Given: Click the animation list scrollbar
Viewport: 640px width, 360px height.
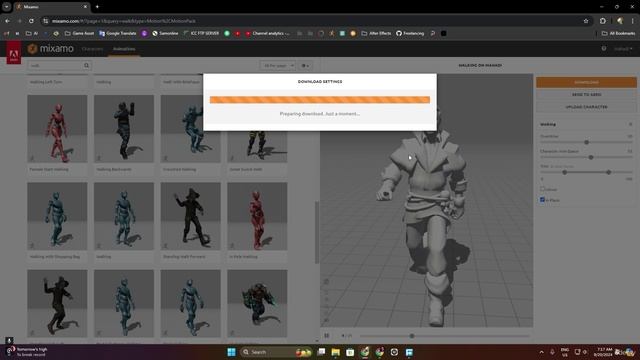Looking at the screenshot, I should [317, 232].
